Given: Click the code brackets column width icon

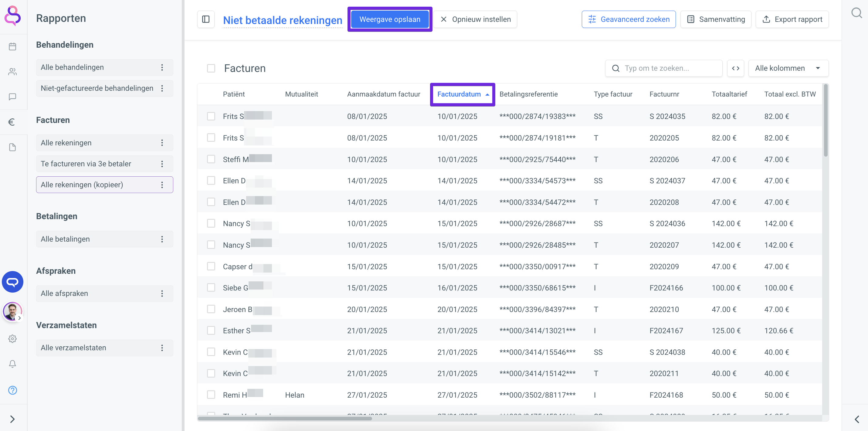Looking at the screenshot, I should click(x=736, y=68).
